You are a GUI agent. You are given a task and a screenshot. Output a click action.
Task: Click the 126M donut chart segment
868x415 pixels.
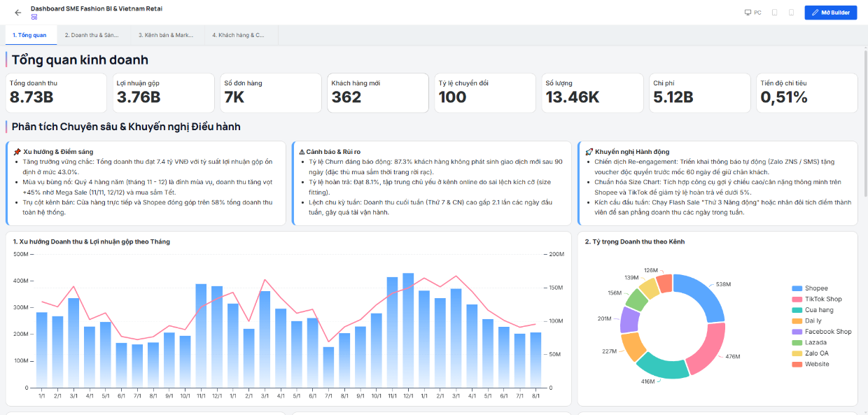(x=665, y=282)
